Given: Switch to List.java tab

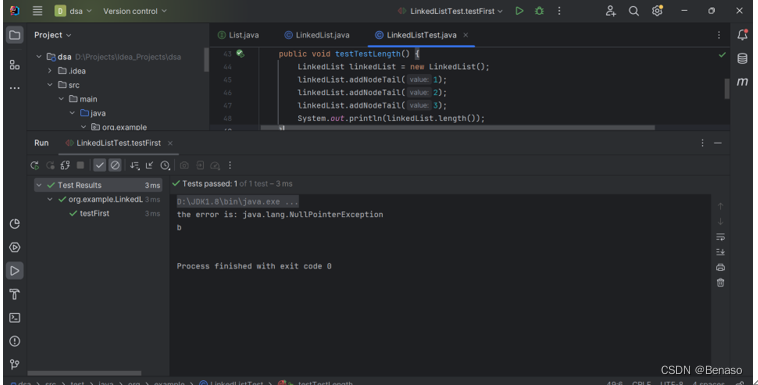Looking at the screenshot, I should 238,35.
